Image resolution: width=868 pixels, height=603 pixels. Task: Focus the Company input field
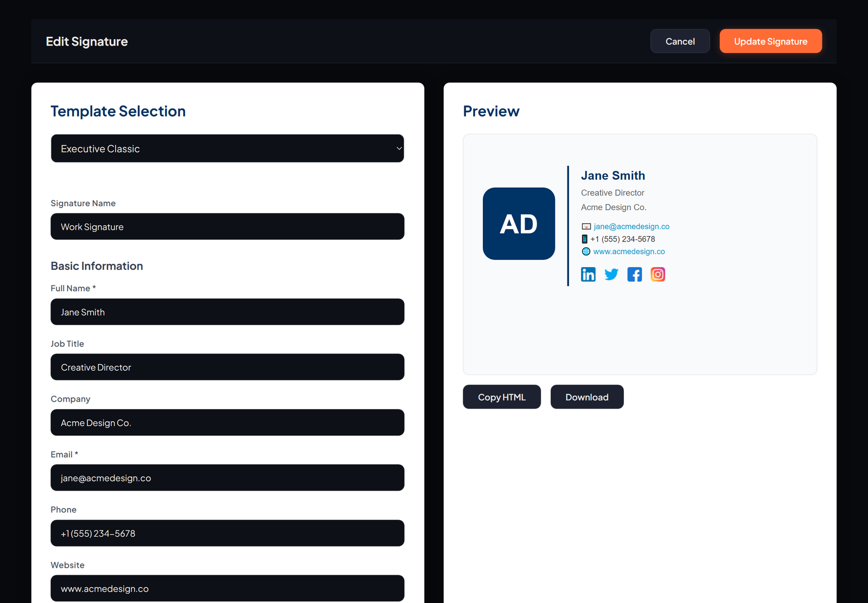point(227,422)
